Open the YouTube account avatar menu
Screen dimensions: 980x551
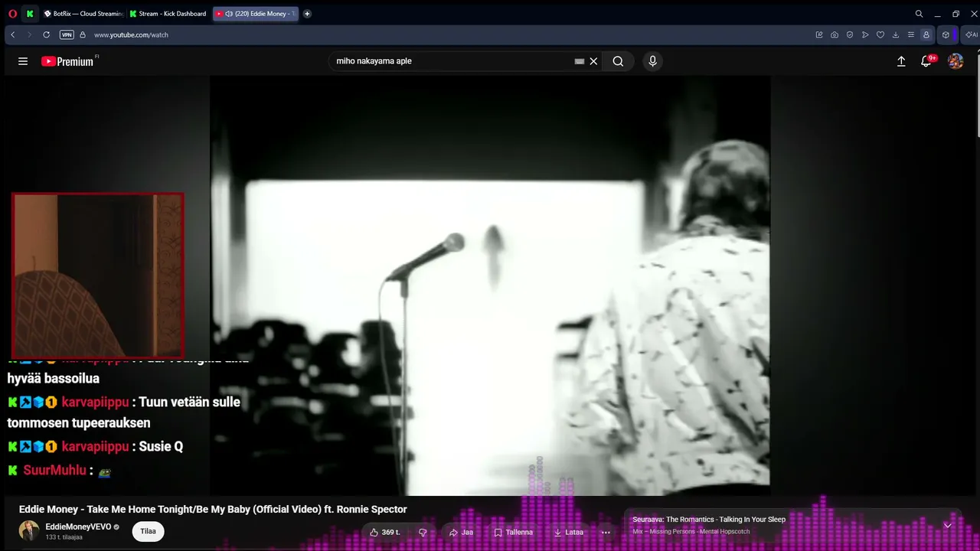pos(955,61)
